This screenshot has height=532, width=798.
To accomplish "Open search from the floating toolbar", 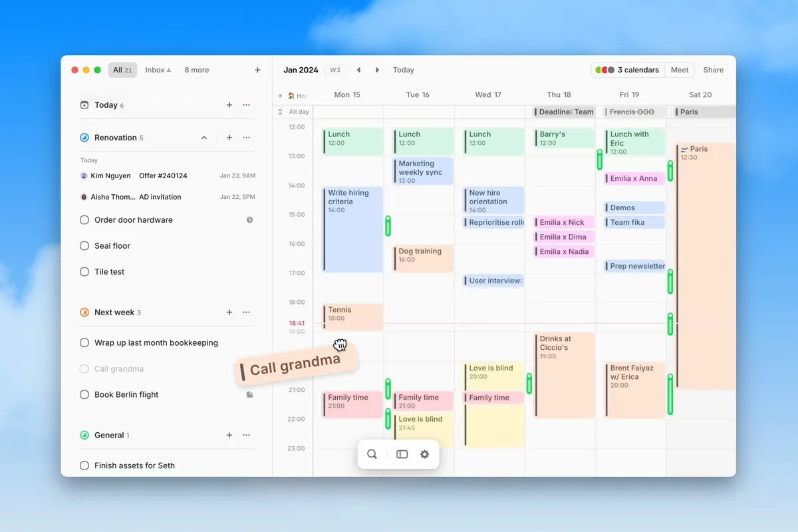I will [372, 454].
